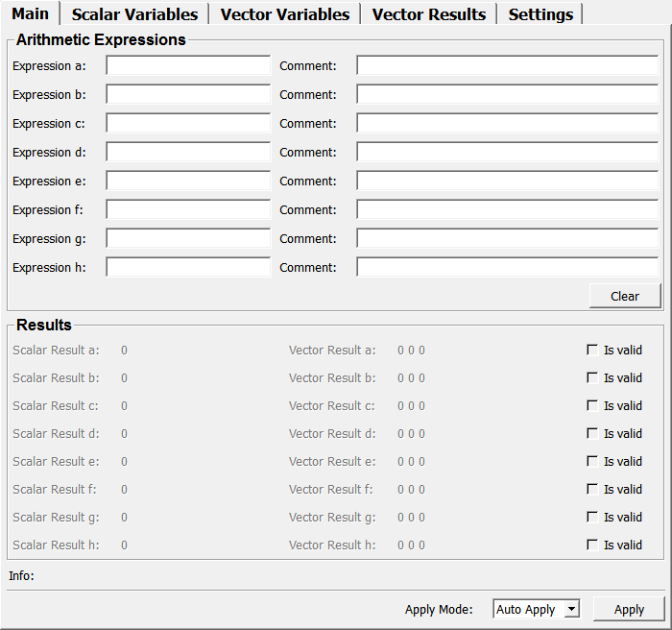
Task: Click the Expression h input field
Action: pyautogui.click(x=188, y=268)
